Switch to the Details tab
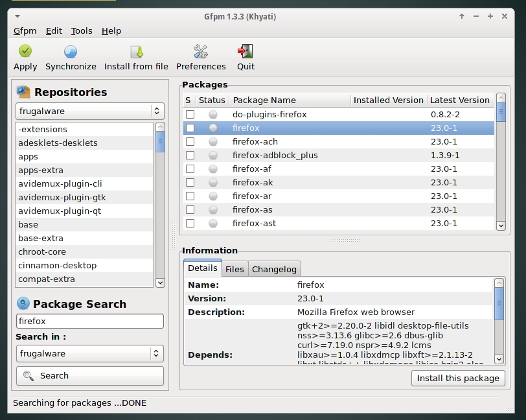 (202, 268)
